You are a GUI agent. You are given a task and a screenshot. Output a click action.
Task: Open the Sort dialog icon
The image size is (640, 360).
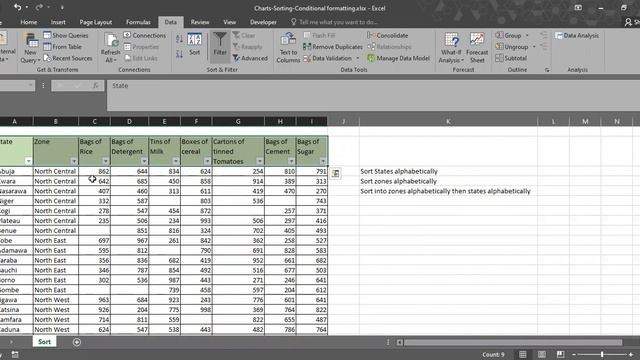(x=195, y=44)
